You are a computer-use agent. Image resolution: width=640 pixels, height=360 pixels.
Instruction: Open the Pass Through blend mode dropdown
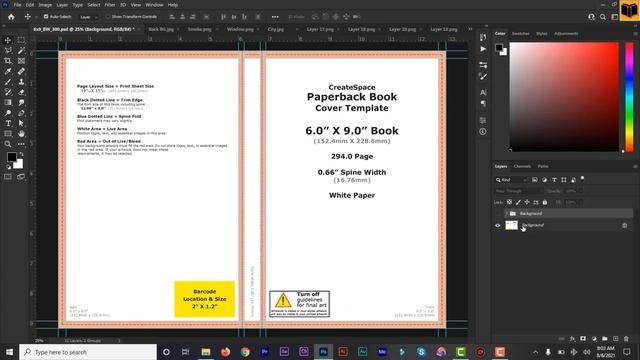(x=518, y=191)
